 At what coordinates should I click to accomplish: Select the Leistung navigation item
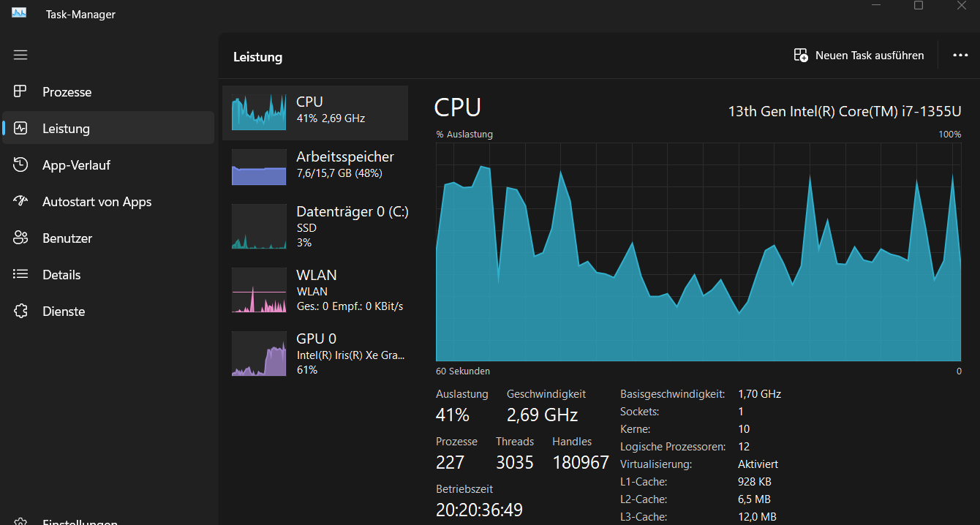click(108, 129)
